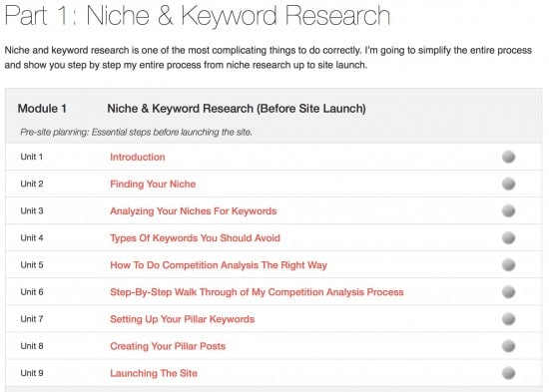Click the Module 1 header title
The image size is (549, 392).
coord(237,109)
